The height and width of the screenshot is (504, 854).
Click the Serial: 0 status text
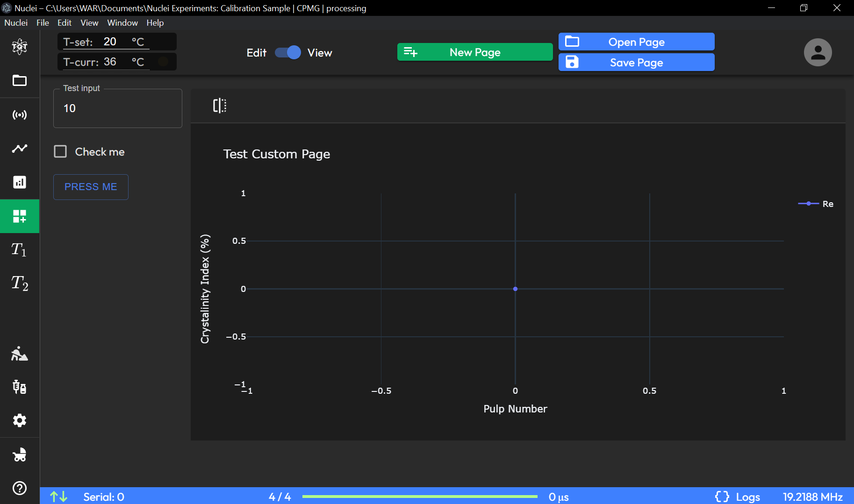click(x=104, y=497)
